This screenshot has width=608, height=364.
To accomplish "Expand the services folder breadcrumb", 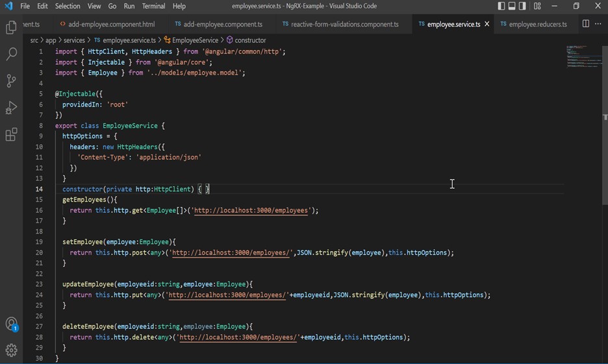I will tap(74, 40).
